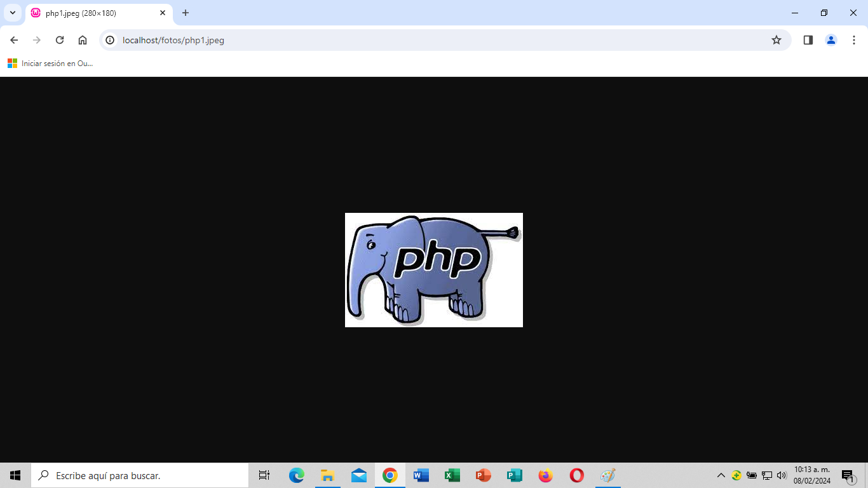Click the back navigation arrow
The width and height of the screenshot is (868, 488).
(x=14, y=40)
